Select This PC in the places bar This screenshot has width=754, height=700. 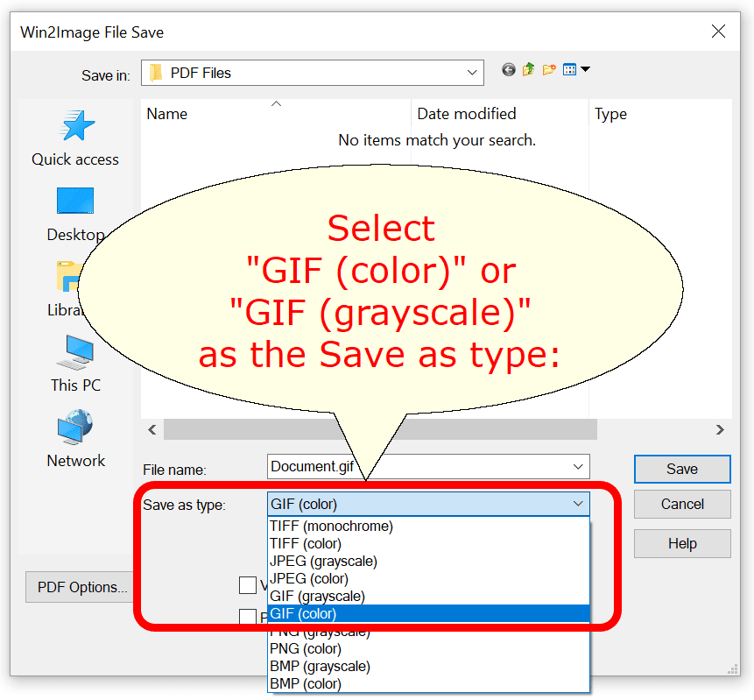[75, 364]
